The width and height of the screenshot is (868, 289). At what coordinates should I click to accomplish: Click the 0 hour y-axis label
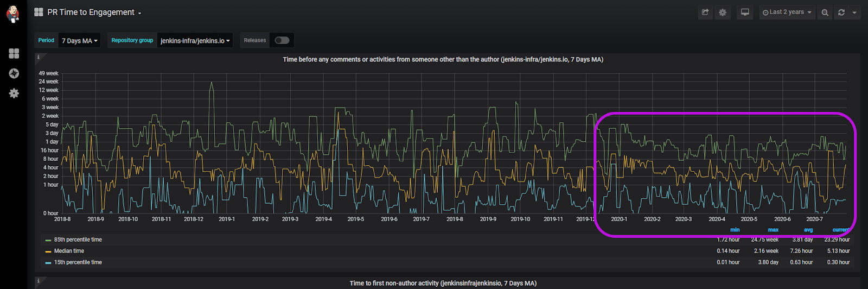50,213
